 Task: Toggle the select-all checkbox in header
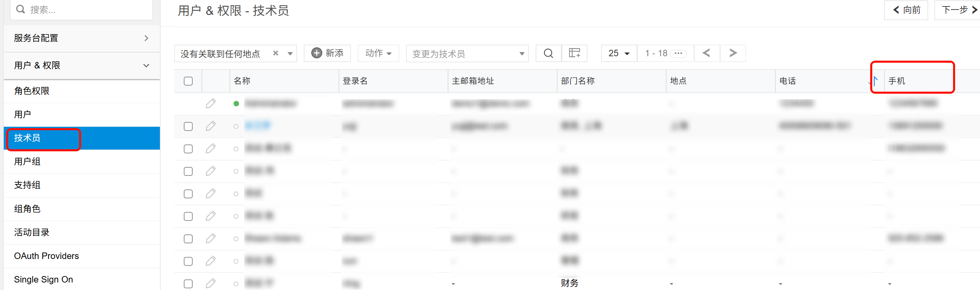(188, 81)
